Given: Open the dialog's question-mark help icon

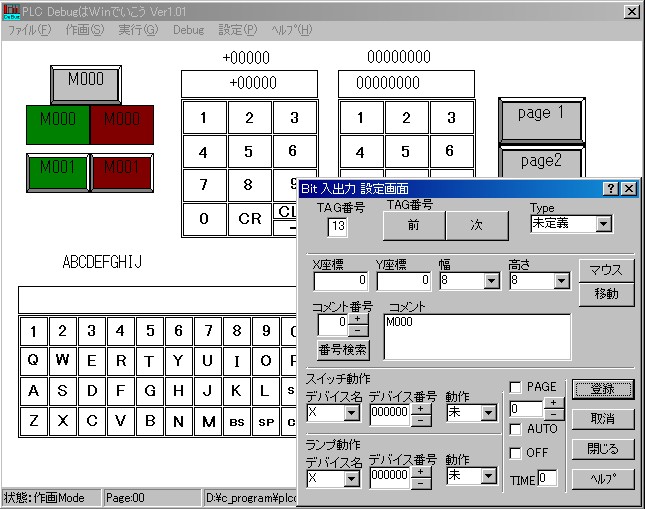Looking at the screenshot, I should [x=610, y=188].
